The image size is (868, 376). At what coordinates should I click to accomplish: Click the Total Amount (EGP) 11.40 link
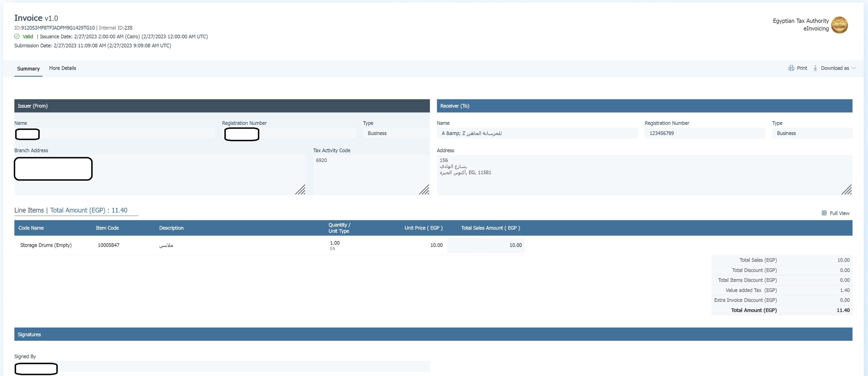point(89,210)
